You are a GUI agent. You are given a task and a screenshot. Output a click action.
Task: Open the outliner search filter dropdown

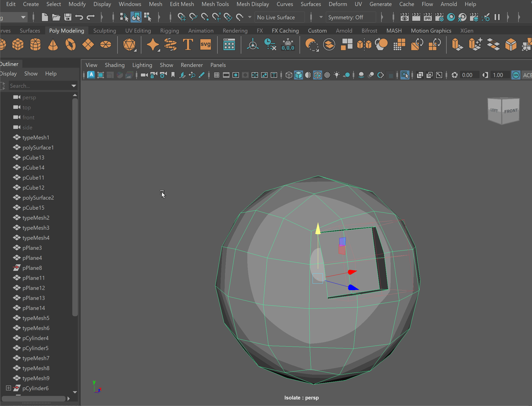(x=74, y=86)
